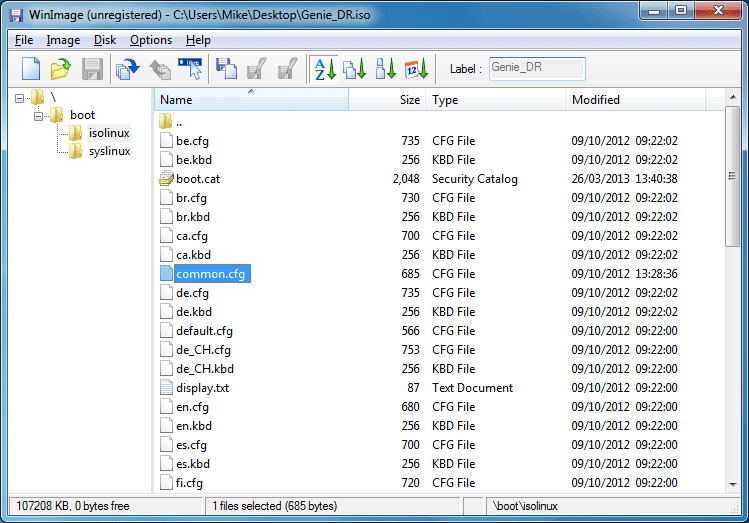Collapse the boot folder node

pyautogui.click(x=39, y=116)
